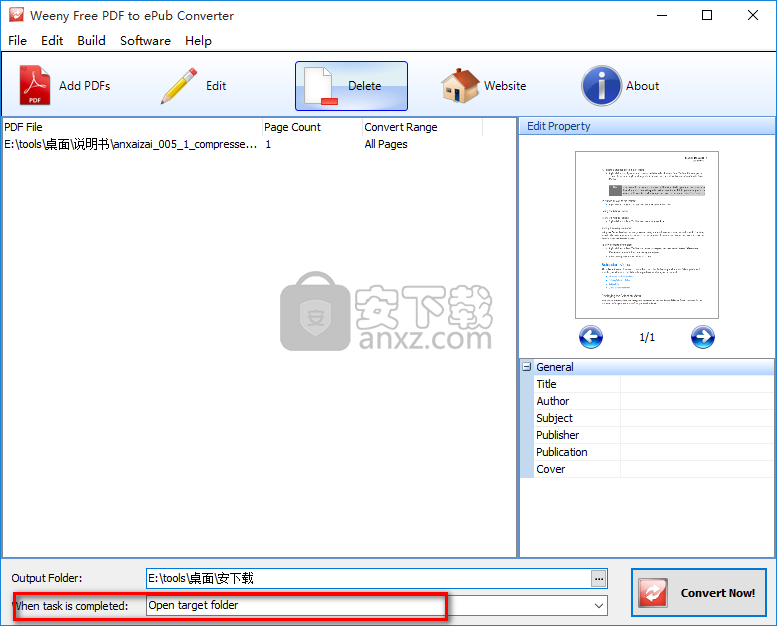
Task: Click the Website toolbar label
Action: [505, 86]
